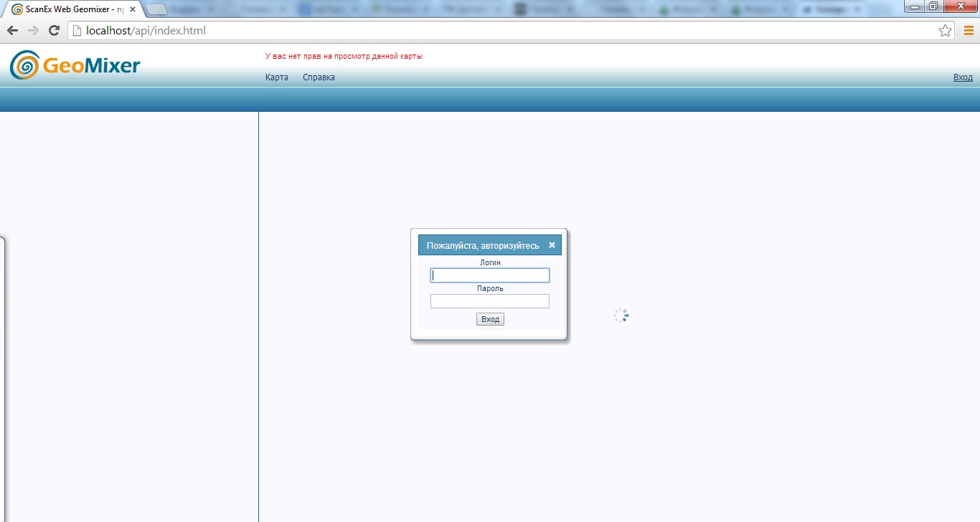980x522 pixels.
Task: Click the Вход link in the header
Action: [963, 77]
